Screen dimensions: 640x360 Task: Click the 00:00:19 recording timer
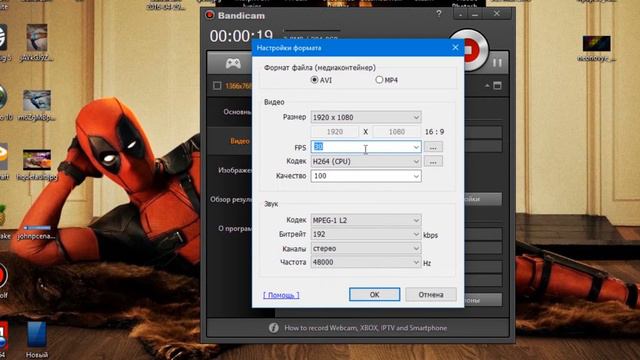[241, 36]
